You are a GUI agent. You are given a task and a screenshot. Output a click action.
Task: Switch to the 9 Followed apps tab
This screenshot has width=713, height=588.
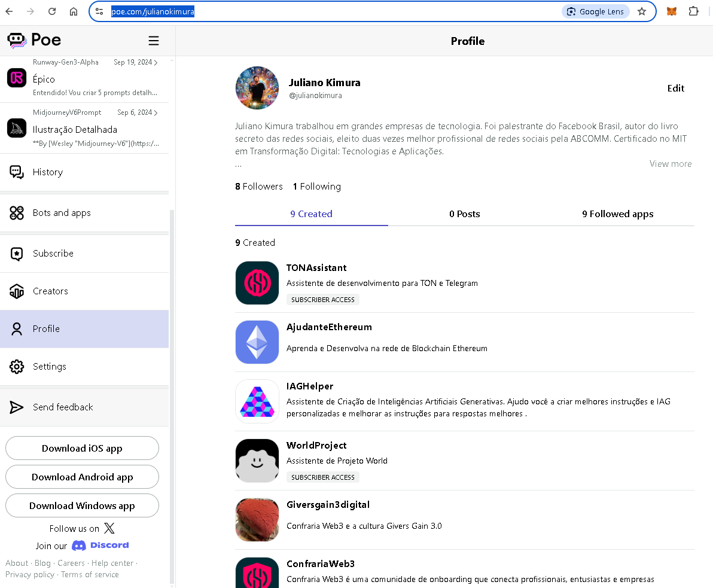click(617, 214)
